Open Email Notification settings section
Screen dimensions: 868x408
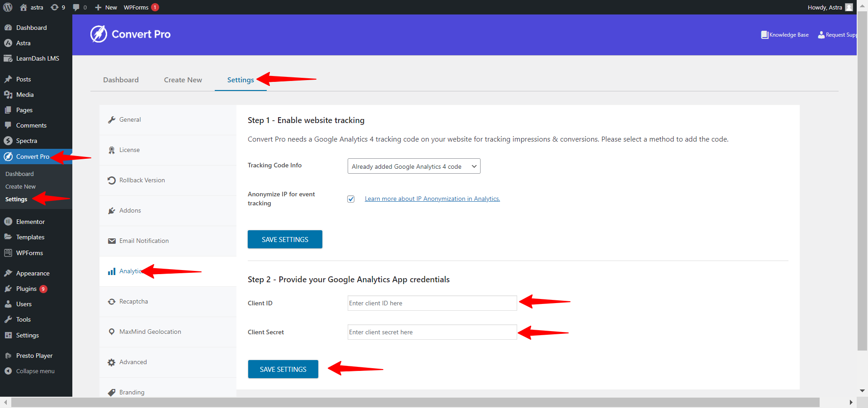tap(168, 241)
